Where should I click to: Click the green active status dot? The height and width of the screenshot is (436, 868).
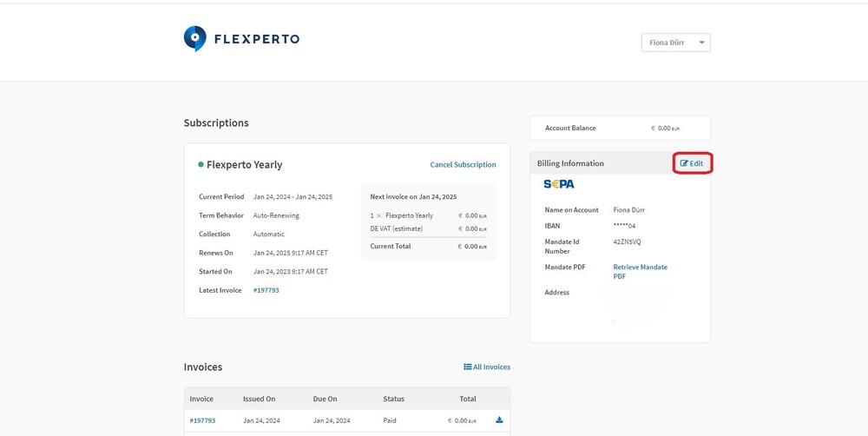pos(201,164)
